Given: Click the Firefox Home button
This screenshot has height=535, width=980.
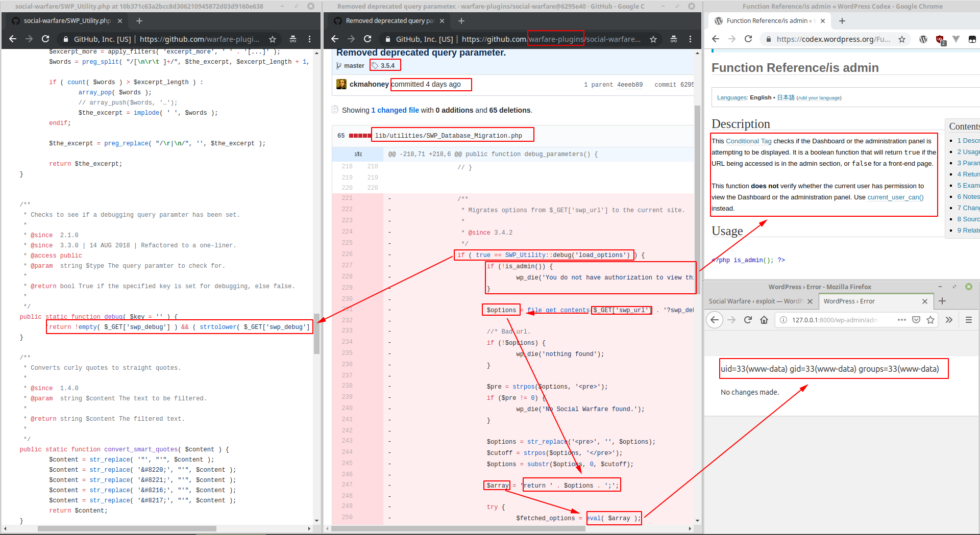Looking at the screenshot, I should 764,320.
